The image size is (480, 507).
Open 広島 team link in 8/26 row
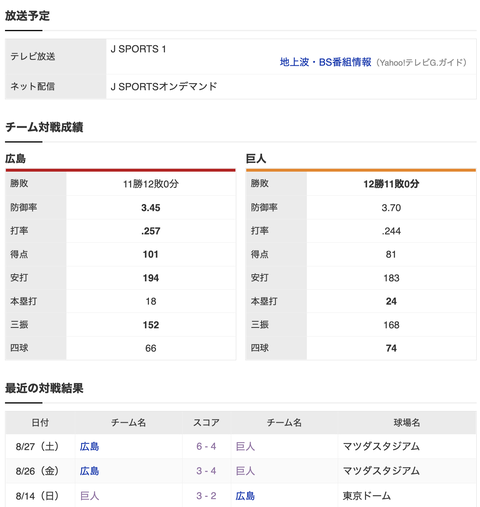tap(89, 471)
